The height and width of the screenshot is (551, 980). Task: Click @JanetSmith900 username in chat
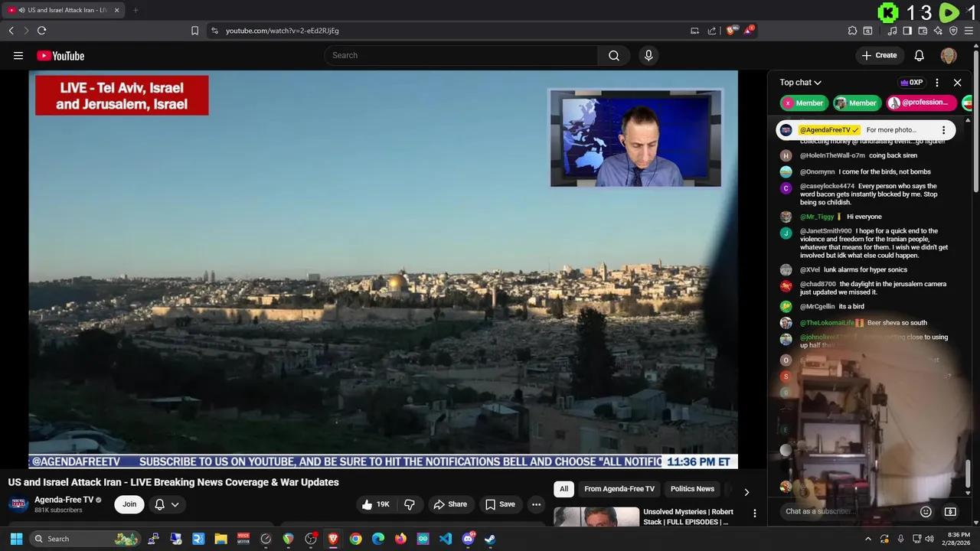click(825, 230)
